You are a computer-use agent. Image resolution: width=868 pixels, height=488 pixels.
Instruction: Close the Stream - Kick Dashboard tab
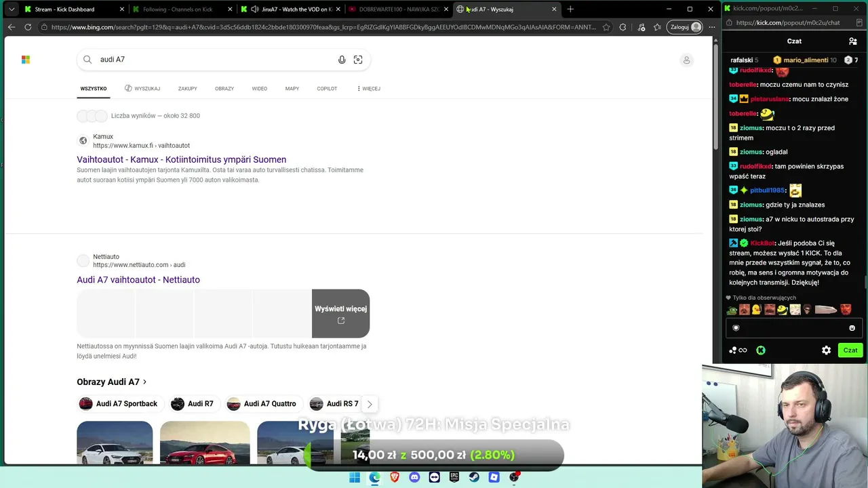click(x=122, y=9)
